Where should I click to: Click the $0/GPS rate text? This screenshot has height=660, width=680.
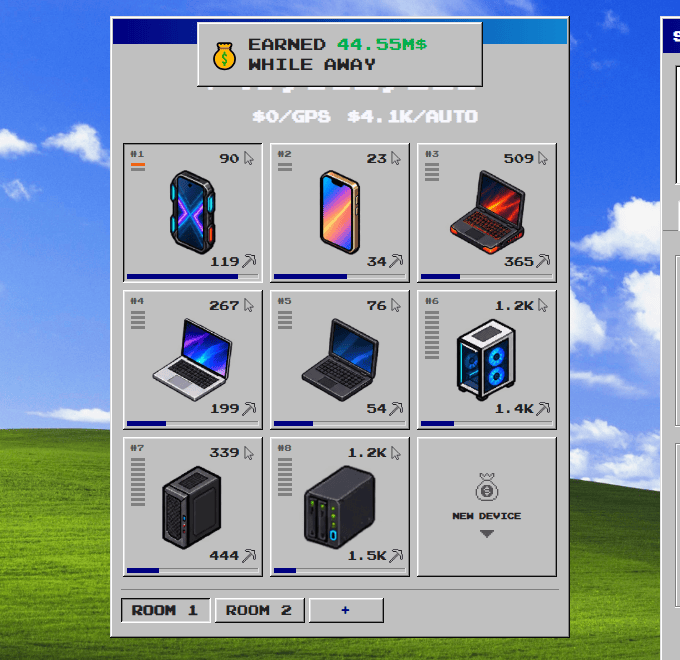point(291,116)
